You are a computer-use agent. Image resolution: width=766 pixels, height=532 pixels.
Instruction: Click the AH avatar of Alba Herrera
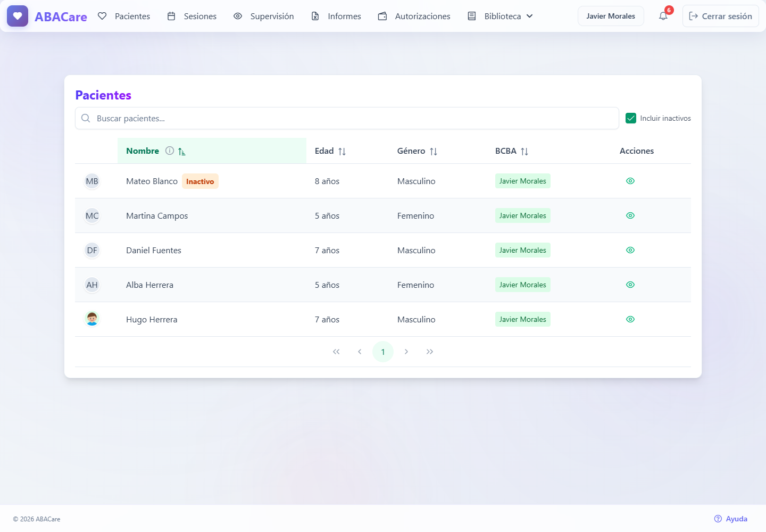click(x=92, y=285)
